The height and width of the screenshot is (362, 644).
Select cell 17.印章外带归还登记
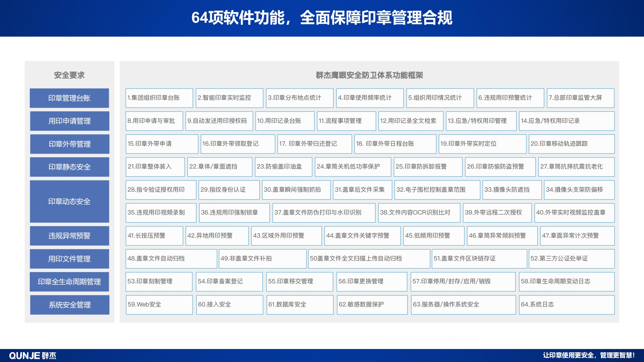tap(315, 144)
